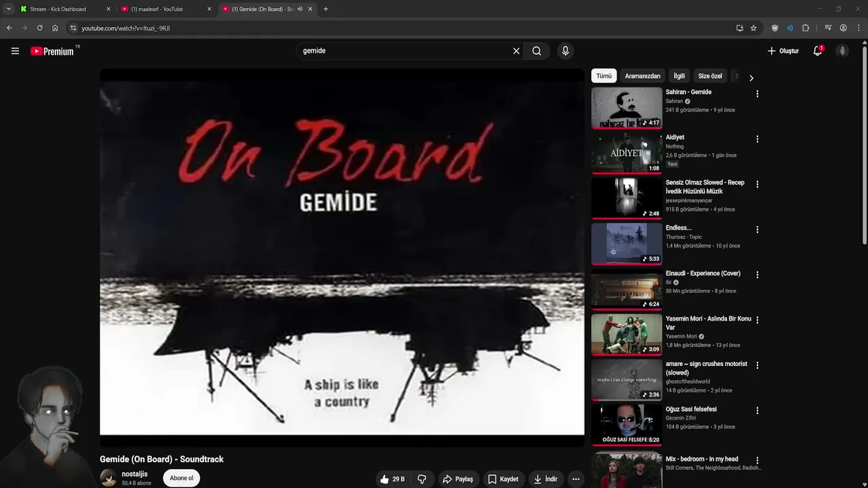The width and height of the screenshot is (868, 488).
Task: Open options for Einaudi - Experience video
Action: (x=757, y=275)
